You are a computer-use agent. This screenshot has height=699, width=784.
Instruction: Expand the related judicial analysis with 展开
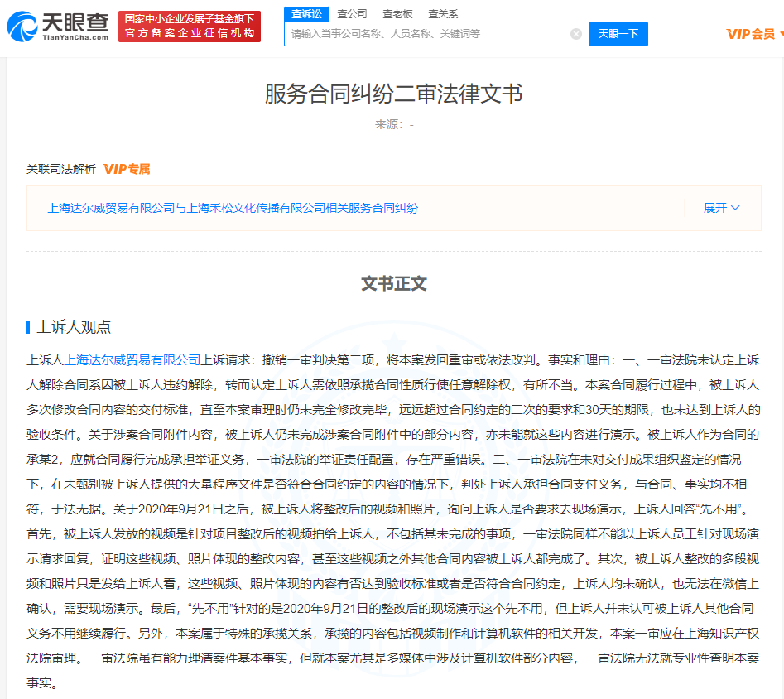721,208
